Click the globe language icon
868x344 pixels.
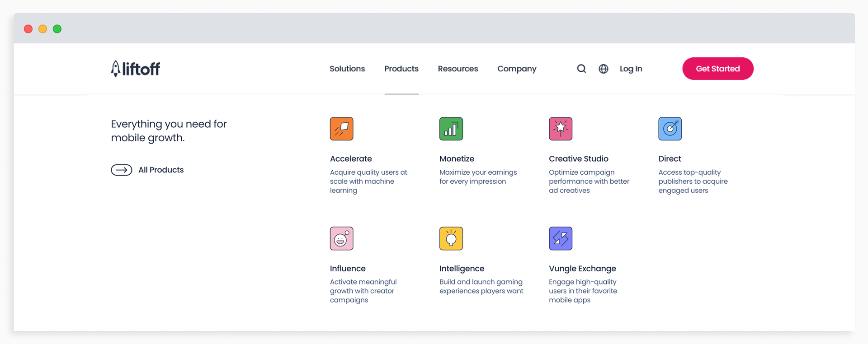603,69
